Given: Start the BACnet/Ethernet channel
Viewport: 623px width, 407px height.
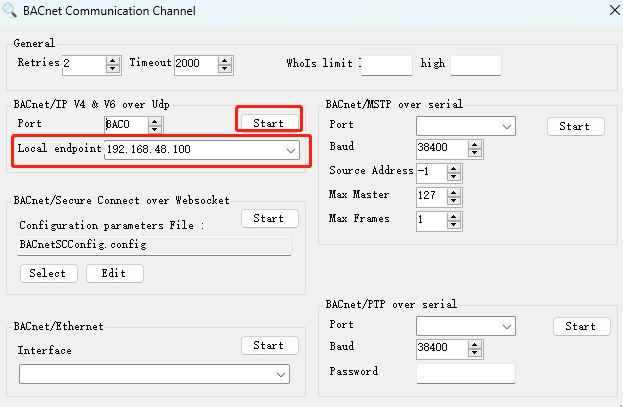Looking at the screenshot, I should tap(270, 345).
